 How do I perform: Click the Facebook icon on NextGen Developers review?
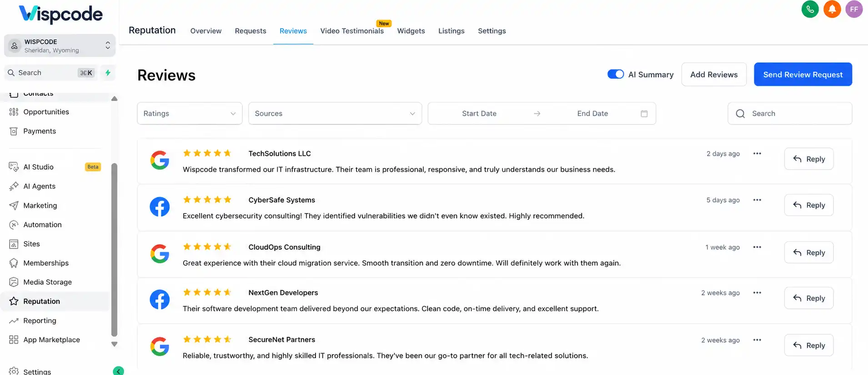pyautogui.click(x=160, y=299)
